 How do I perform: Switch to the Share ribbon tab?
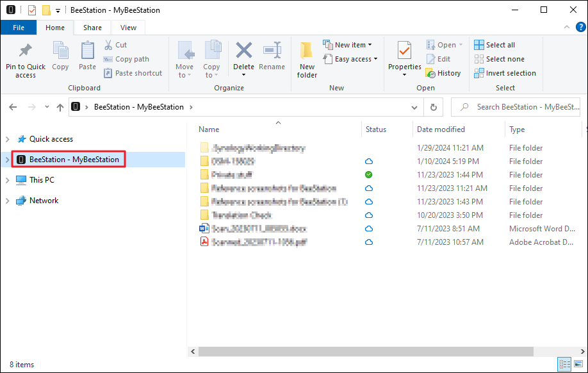click(92, 28)
